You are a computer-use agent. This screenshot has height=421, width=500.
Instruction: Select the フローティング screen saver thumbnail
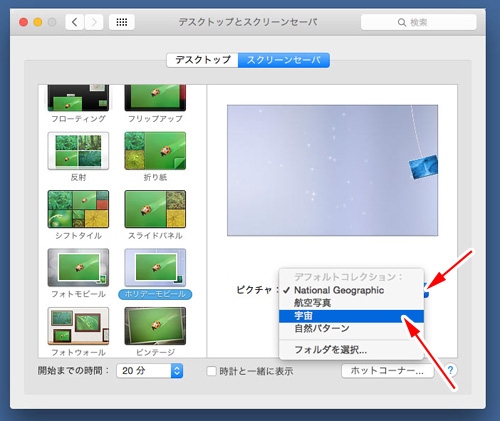pyautogui.click(x=78, y=98)
